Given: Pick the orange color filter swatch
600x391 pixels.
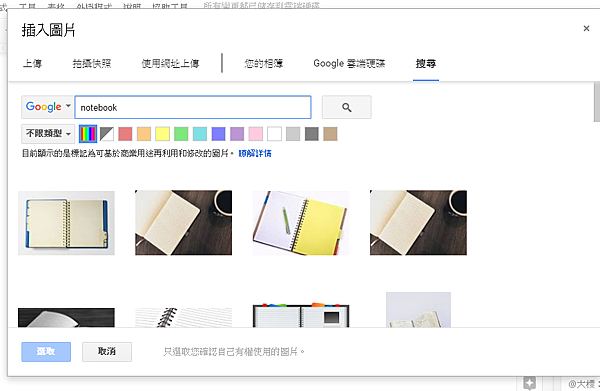Looking at the screenshot, I should [144, 134].
